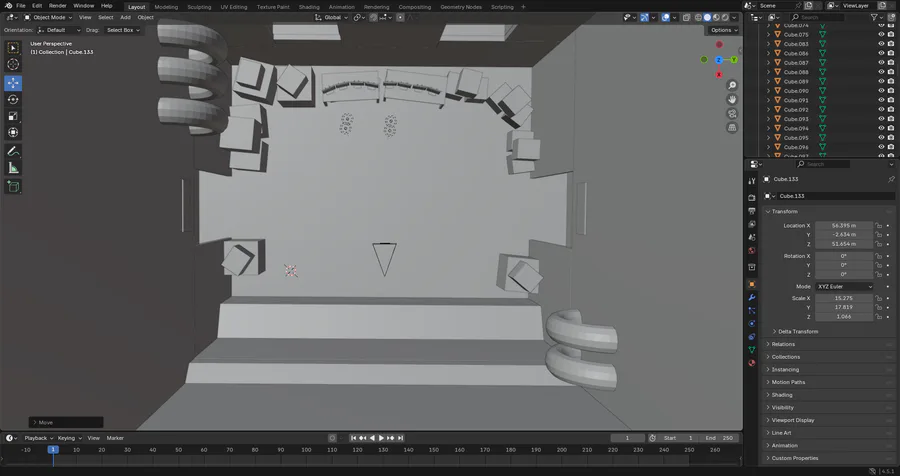Toggle camera view icon in viewport
Screen dimensions: 900x476
tap(732, 114)
